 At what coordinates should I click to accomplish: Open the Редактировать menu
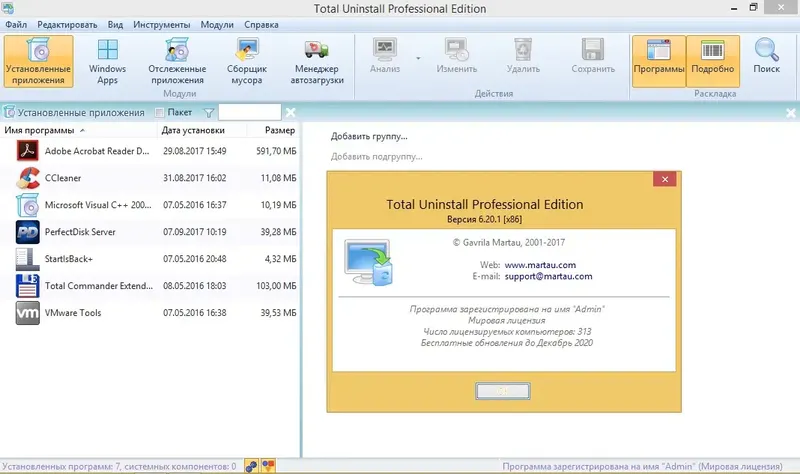67,24
